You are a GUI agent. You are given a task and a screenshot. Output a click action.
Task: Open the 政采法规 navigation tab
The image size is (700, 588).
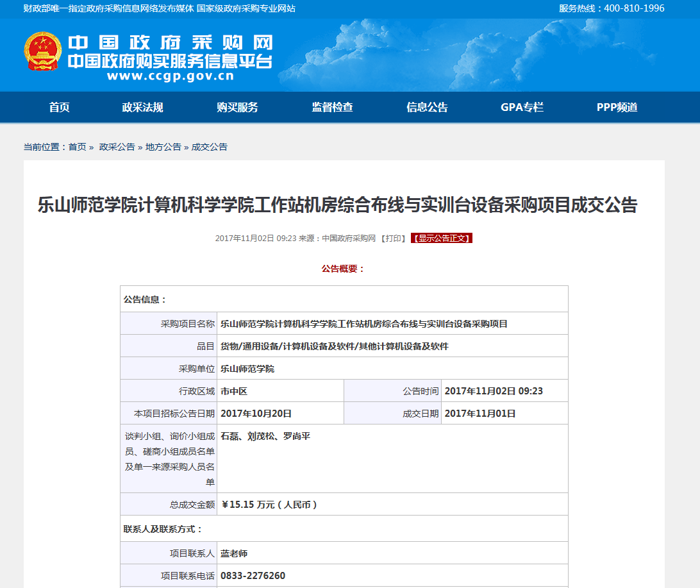pyautogui.click(x=142, y=108)
